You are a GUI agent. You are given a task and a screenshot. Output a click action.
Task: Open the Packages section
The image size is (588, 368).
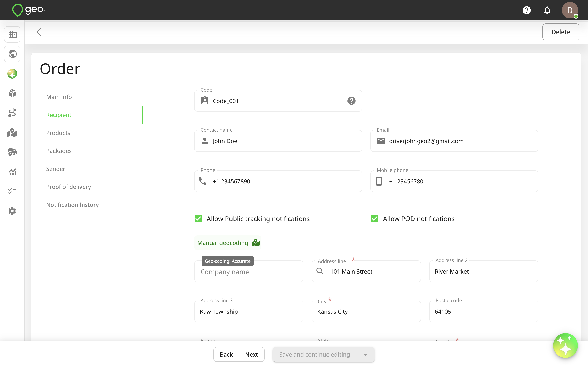pyautogui.click(x=59, y=151)
